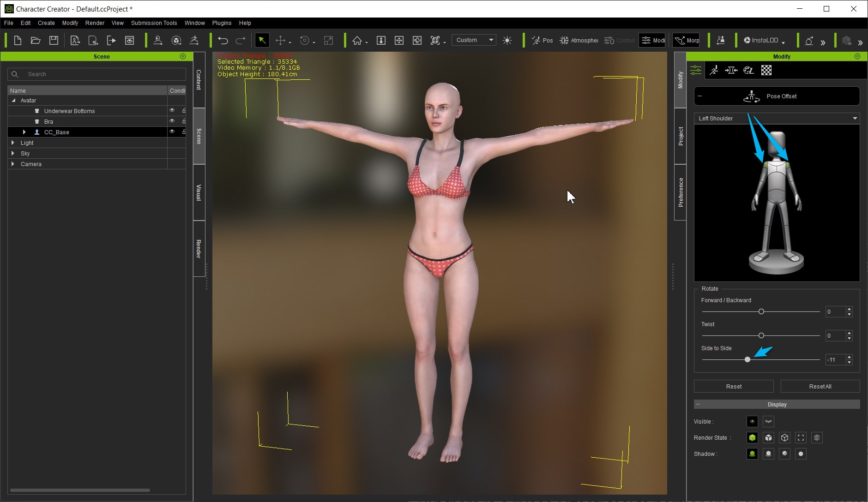Click the Open Project folder icon
The image size is (868, 502).
point(36,41)
